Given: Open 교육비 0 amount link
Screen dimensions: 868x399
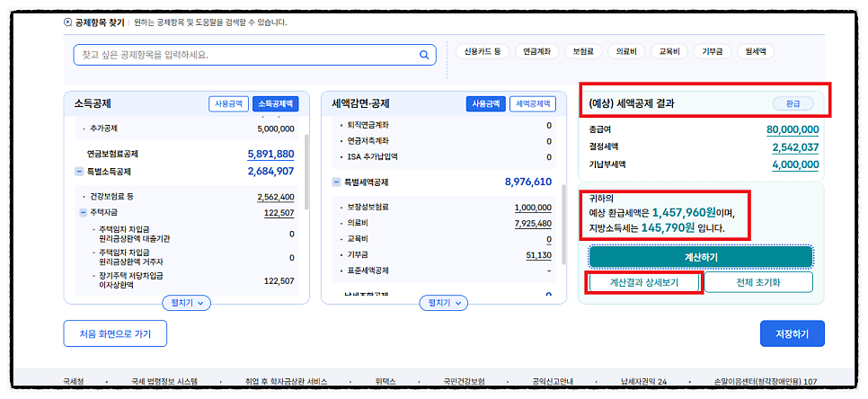Looking at the screenshot, I should [x=549, y=240].
